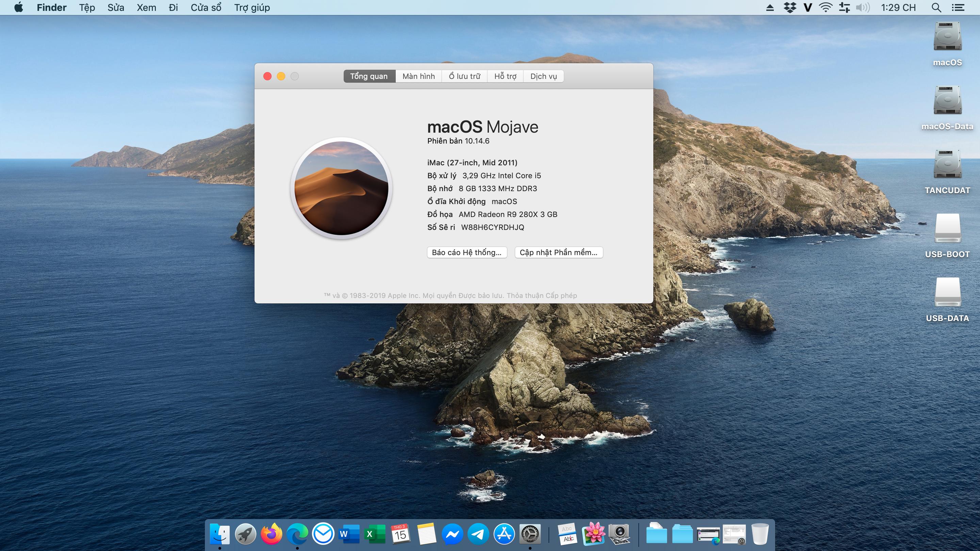Minimize the About This Mac window
The image size is (980, 551).
tap(281, 76)
